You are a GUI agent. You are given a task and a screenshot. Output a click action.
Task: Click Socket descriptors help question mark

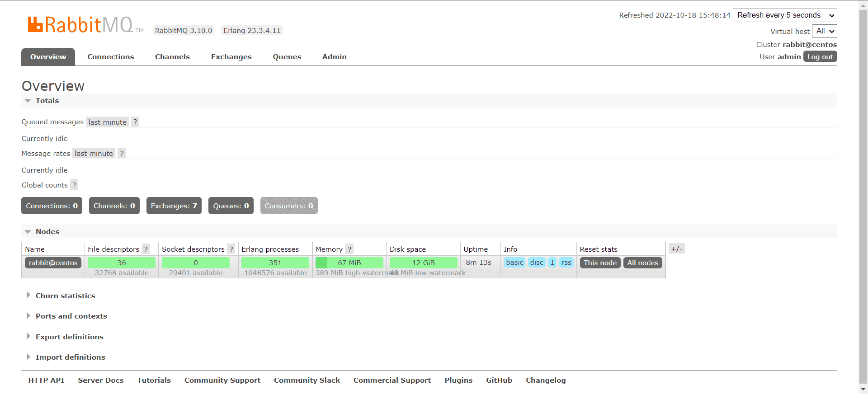pyautogui.click(x=231, y=249)
